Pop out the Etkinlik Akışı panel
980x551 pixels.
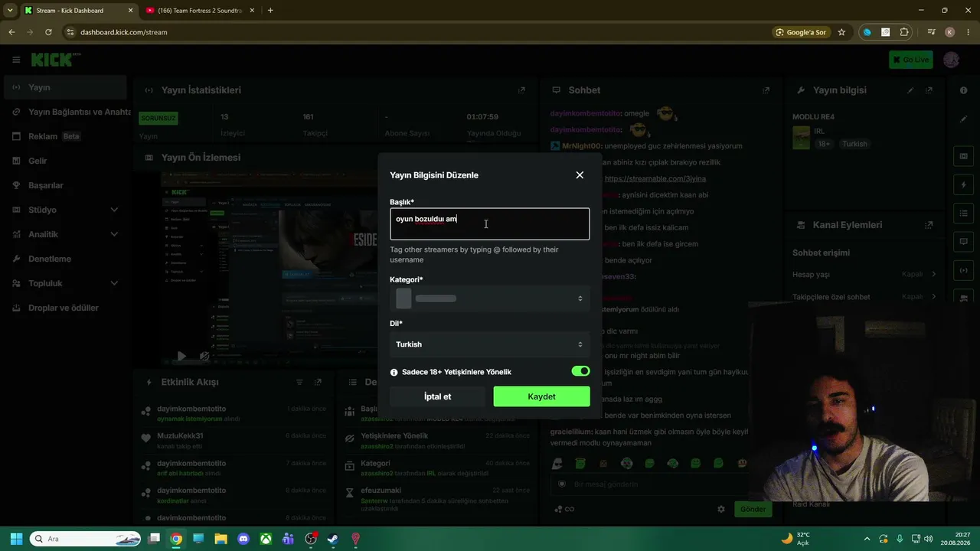(x=318, y=382)
